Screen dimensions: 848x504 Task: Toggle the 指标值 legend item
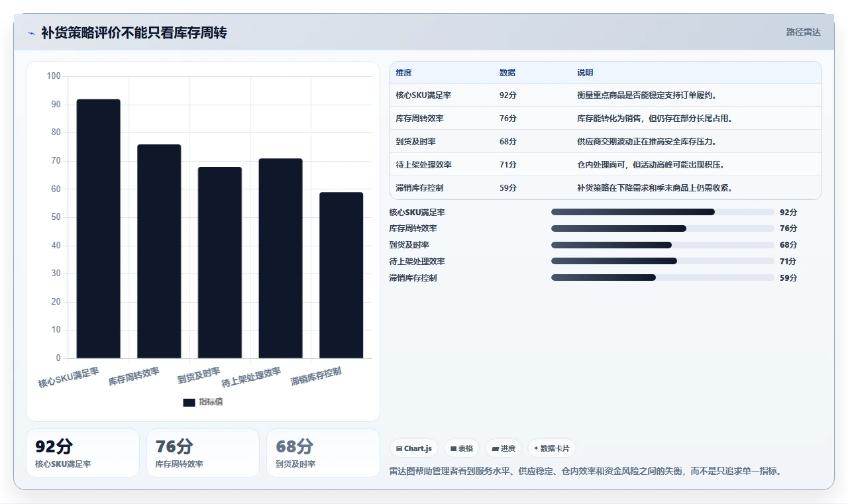pyautogui.click(x=203, y=402)
